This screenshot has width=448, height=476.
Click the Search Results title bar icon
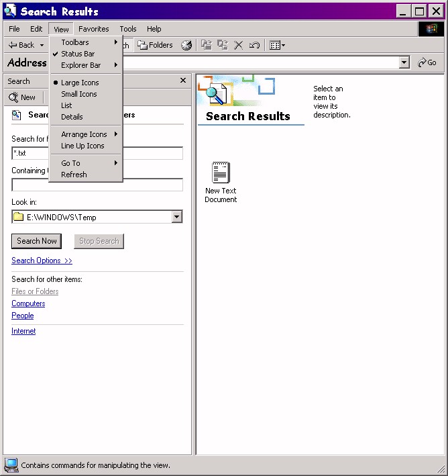click(x=10, y=11)
